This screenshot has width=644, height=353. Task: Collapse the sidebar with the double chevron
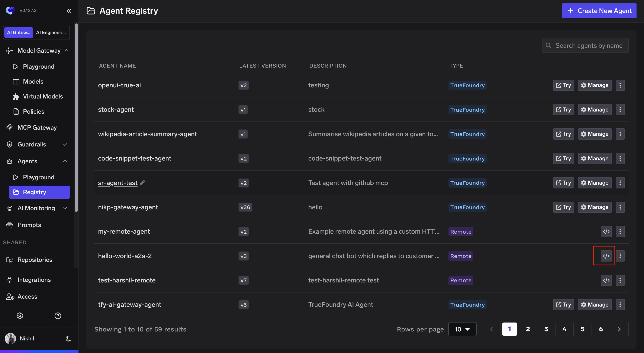(69, 11)
